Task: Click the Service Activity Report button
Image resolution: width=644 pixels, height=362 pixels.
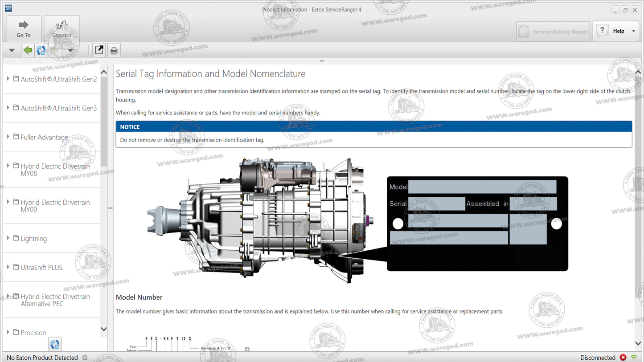Action: [553, 31]
